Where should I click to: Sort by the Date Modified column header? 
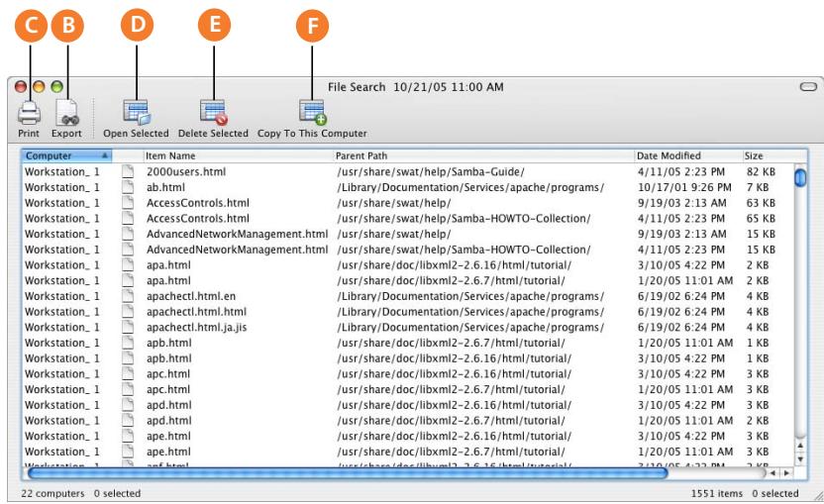[688, 155]
